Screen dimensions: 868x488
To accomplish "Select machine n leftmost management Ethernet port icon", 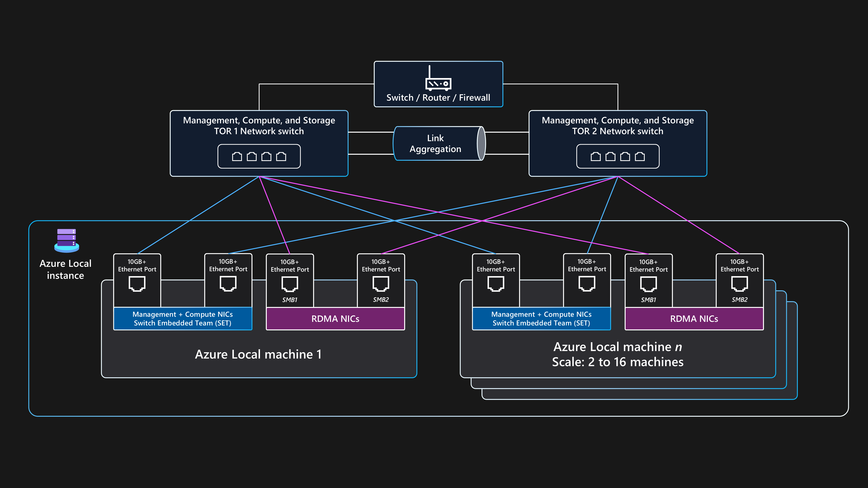I will pos(496,284).
